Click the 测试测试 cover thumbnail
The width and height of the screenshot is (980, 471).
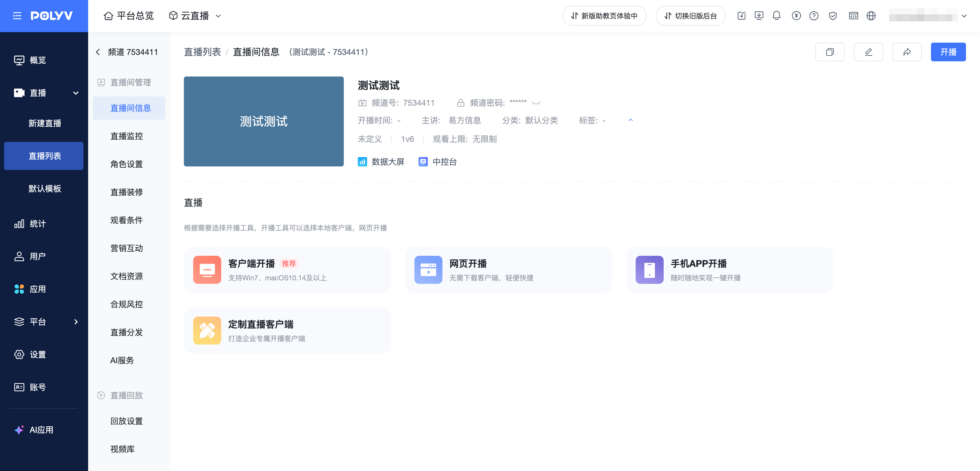(x=264, y=121)
